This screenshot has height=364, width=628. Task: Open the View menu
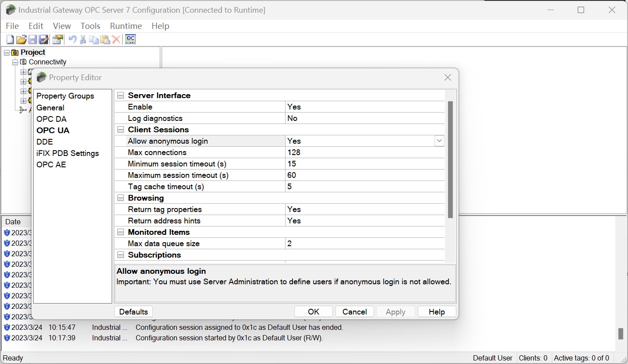[62, 26]
